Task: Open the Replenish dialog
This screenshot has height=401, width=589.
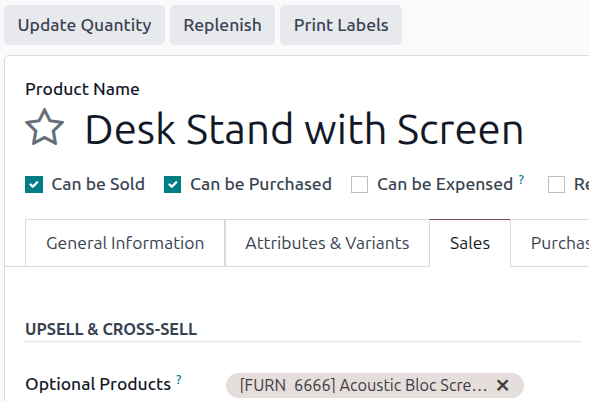Action: (x=222, y=25)
